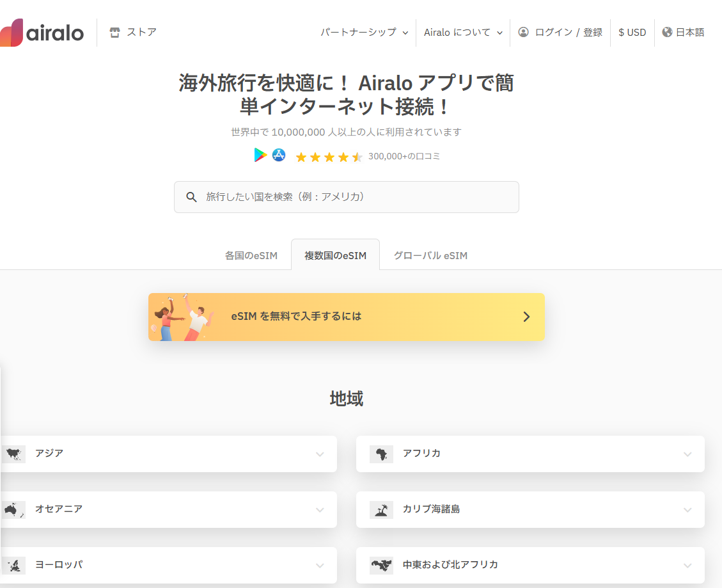The height and width of the screenshot is (588, 722).
Task: Click the 10,000,000 人以上 subtitle text
Action: (346, 132)
